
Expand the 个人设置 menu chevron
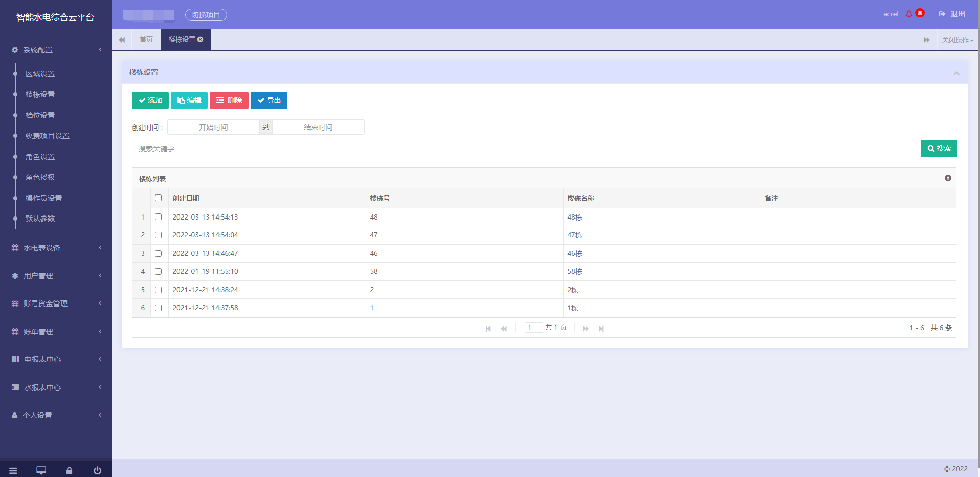tap(100, 415)
